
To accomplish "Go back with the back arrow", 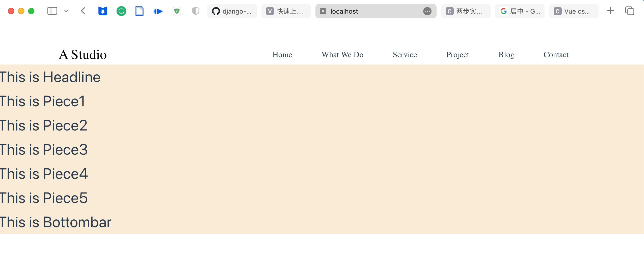I will click(83, 11).
